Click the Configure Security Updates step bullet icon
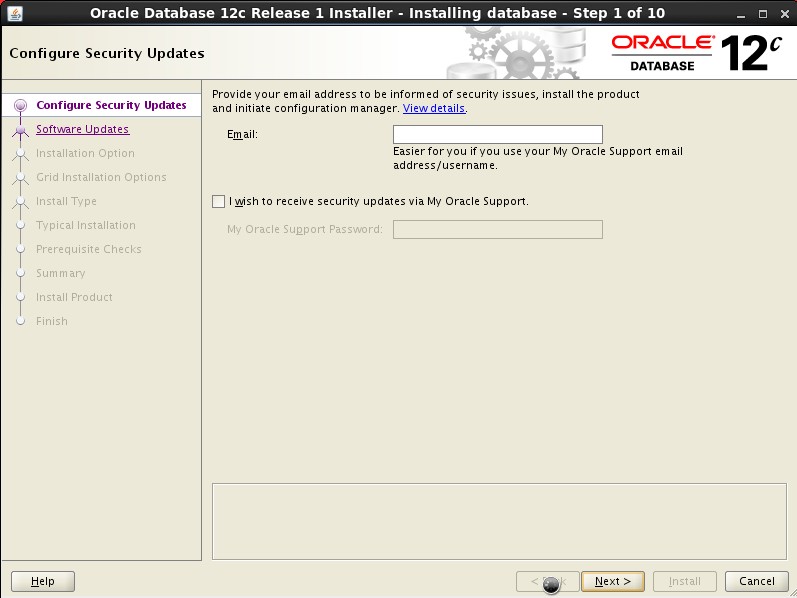The width and height of the screenshot is (797, 598). (20, 105)
